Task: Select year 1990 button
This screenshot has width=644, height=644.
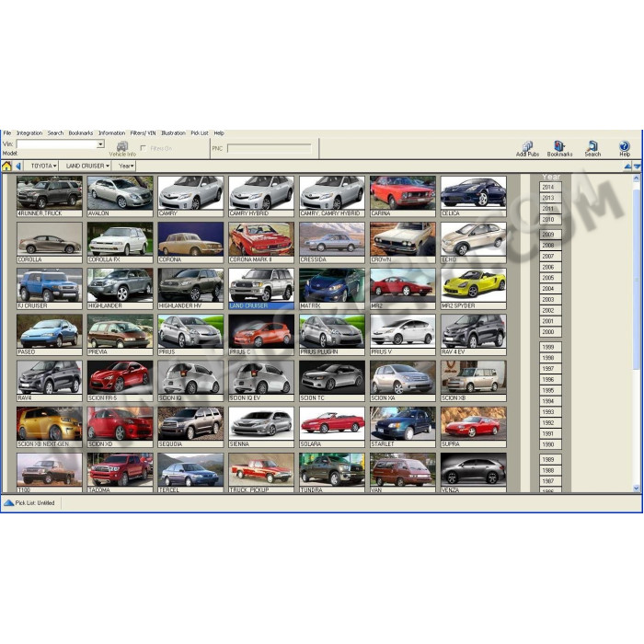Action: click(550, 444)
